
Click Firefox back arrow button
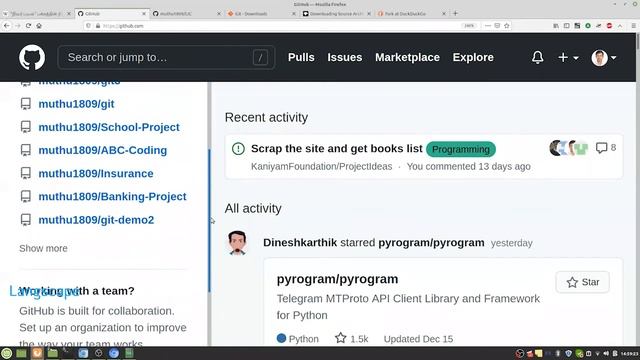7,26
